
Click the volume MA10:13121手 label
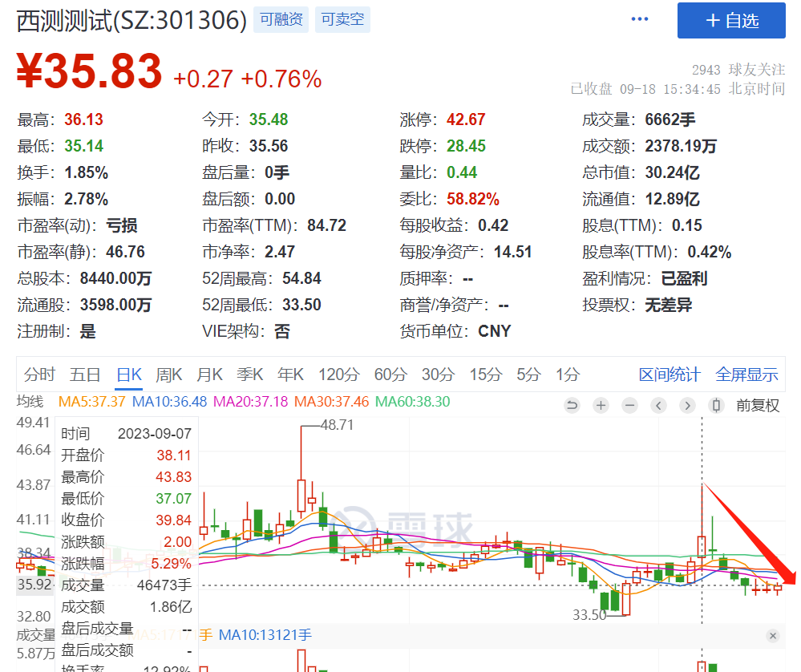tap(265, 635)
